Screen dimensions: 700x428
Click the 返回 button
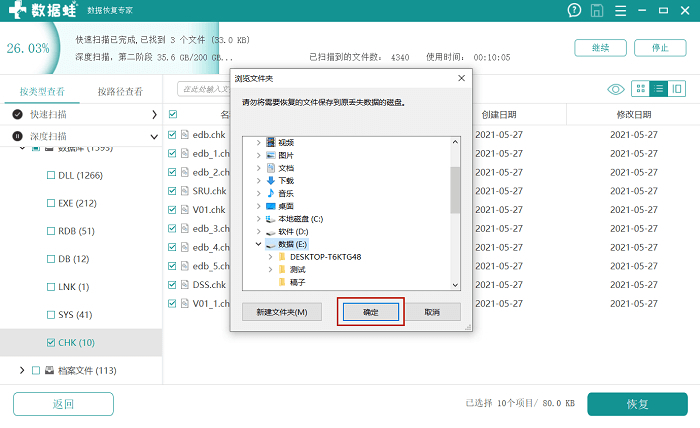pos(63,404)
